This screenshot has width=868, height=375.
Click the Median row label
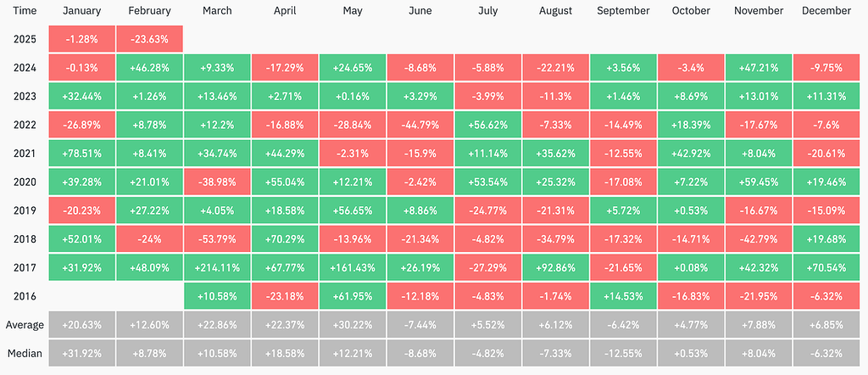click(x=25, y=354)
